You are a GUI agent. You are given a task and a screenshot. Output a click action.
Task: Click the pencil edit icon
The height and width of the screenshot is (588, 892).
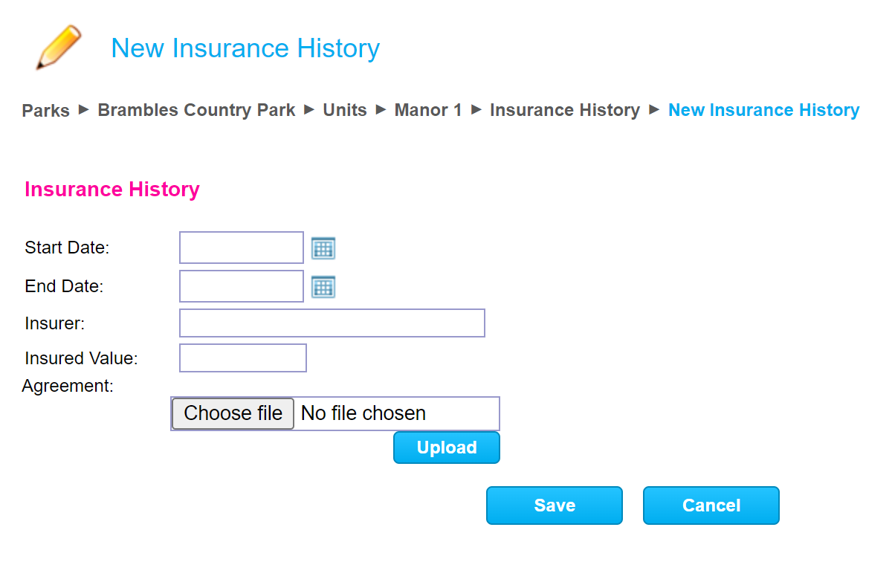tap(58, 48)
